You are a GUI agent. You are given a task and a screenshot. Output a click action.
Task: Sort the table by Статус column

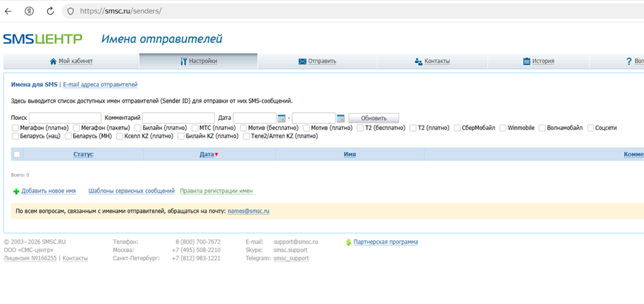coord(83,155)
